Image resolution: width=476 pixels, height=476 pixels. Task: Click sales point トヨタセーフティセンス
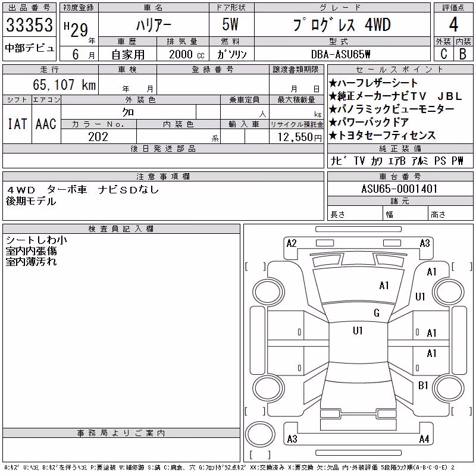[382, 135]
